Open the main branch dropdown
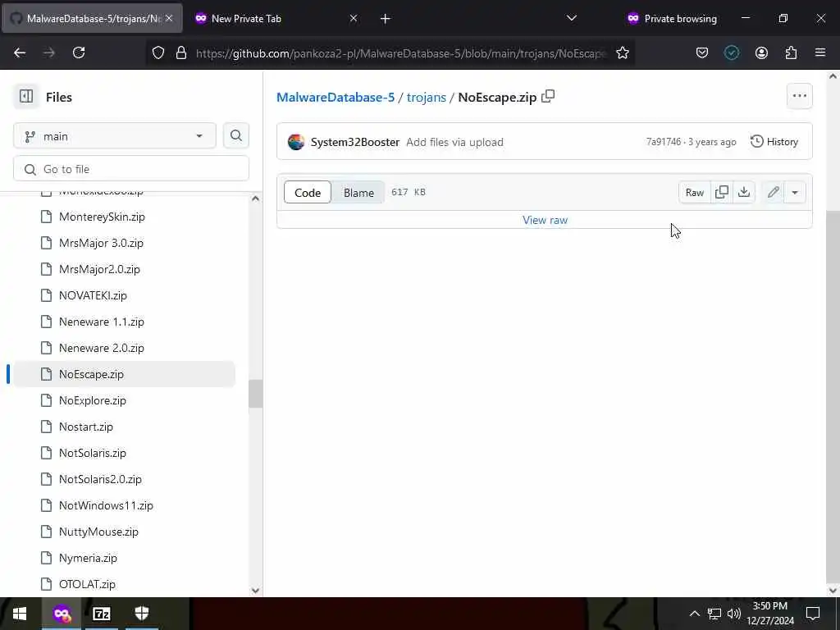 (x=115, y=136)
